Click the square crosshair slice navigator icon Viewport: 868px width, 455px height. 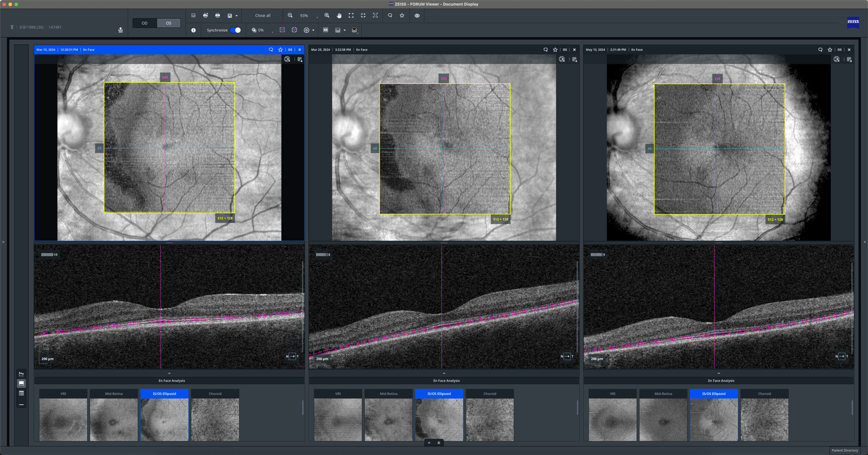coord(282,30)
